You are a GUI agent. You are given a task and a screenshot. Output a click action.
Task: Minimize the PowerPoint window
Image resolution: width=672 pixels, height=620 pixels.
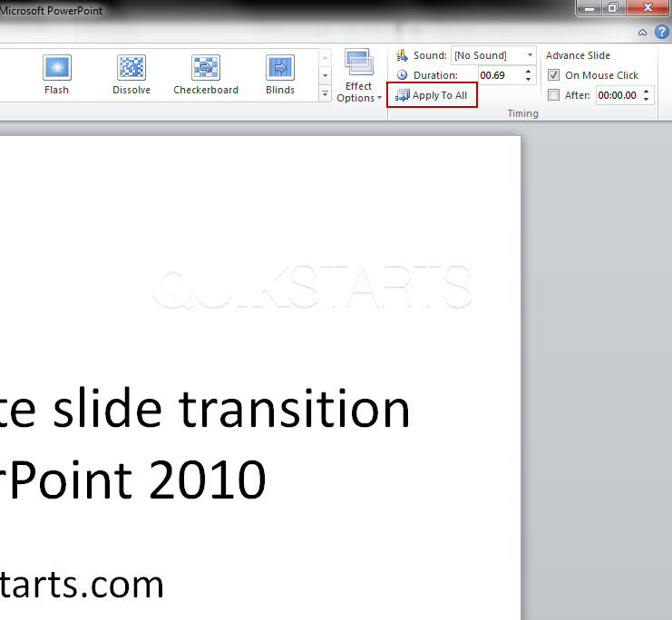tap(589, 8)
